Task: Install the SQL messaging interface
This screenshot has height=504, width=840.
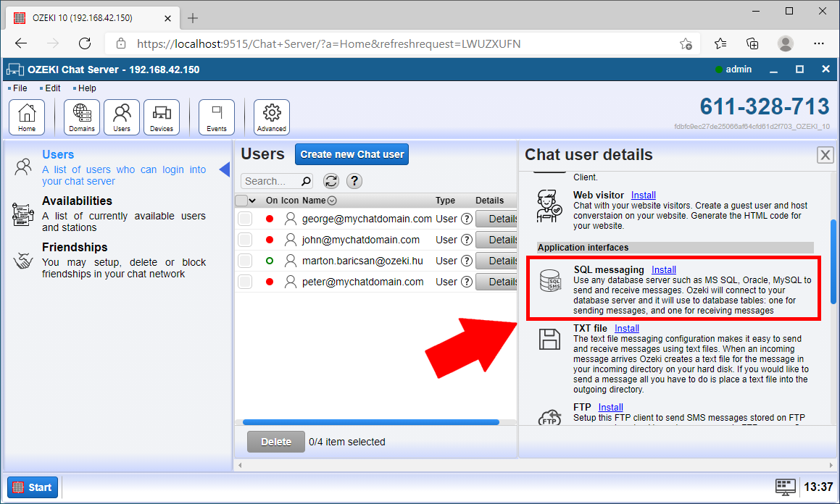Action: [663, 269]
